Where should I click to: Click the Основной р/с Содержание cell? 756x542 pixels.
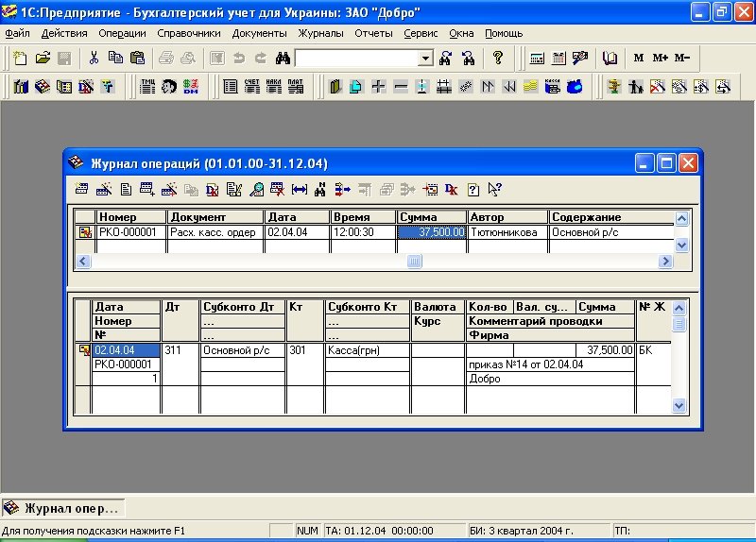coord(611,232)
